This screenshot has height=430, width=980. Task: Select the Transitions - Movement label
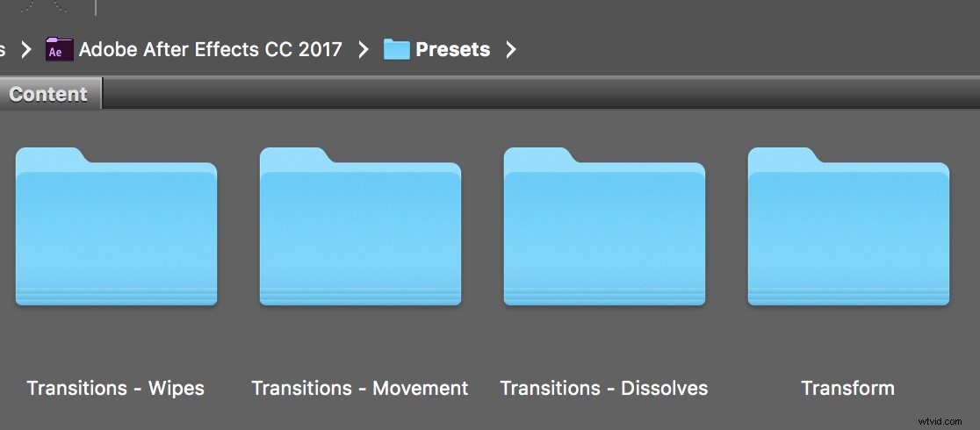point(360,388)
